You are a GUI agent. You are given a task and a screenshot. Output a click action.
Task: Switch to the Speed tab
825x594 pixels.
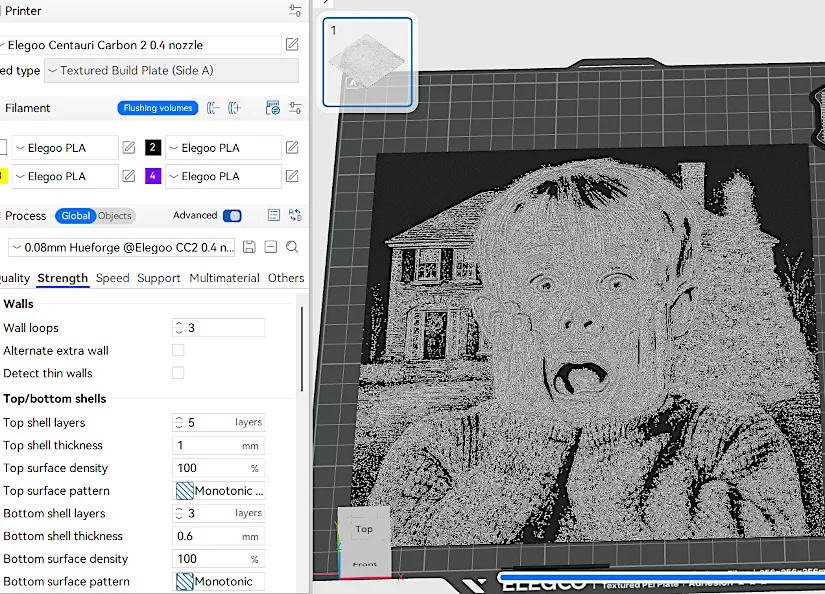coord(113,278)
